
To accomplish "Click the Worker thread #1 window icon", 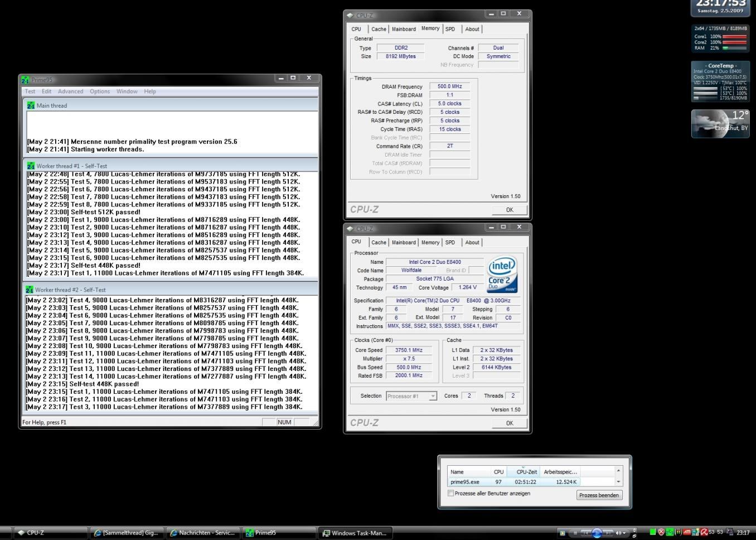I will pos(31,166).
